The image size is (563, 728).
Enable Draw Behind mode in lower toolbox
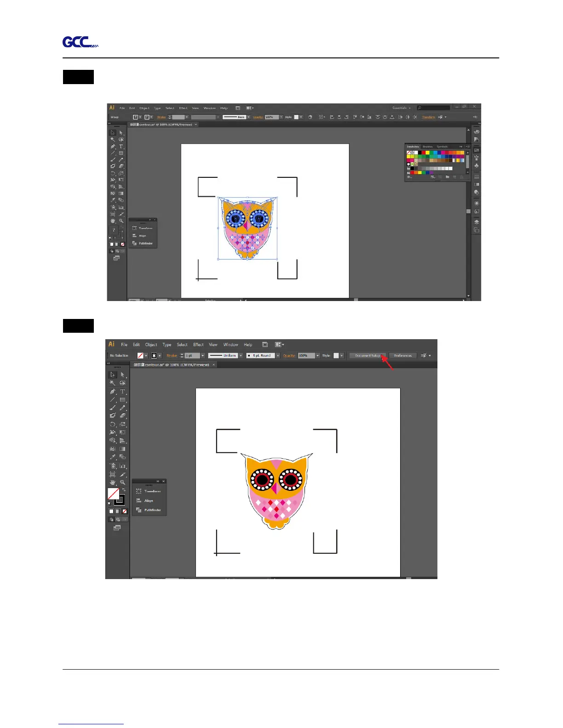point(117,519)
